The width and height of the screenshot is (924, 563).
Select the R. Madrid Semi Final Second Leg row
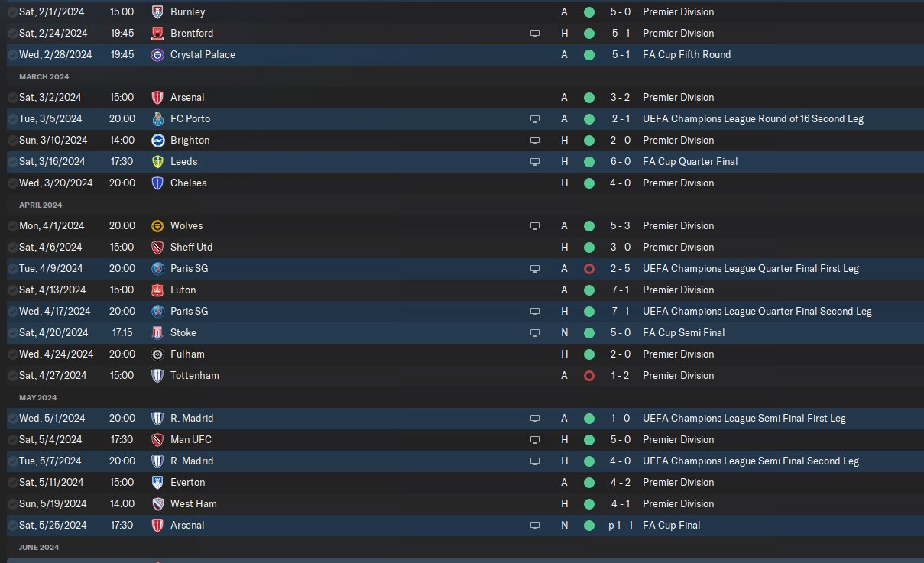(x=462, y=461)
